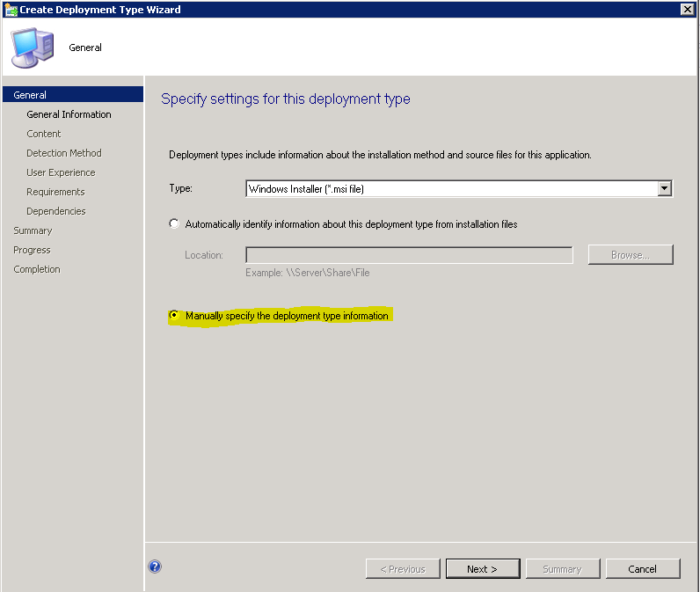This screenshot has height=592, width=700.
Task: Open Content step in sidebar
Action: pyautogui.click(x=44, y=134)
